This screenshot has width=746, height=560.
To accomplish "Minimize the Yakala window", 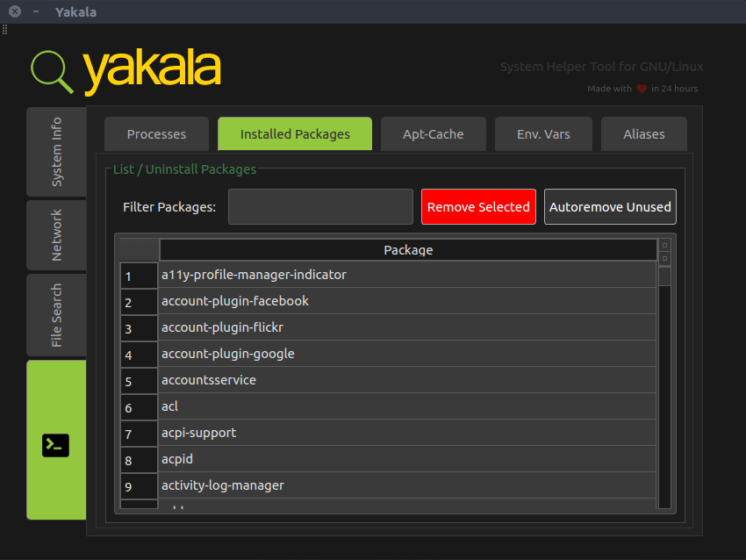I will tap(36, 11).
